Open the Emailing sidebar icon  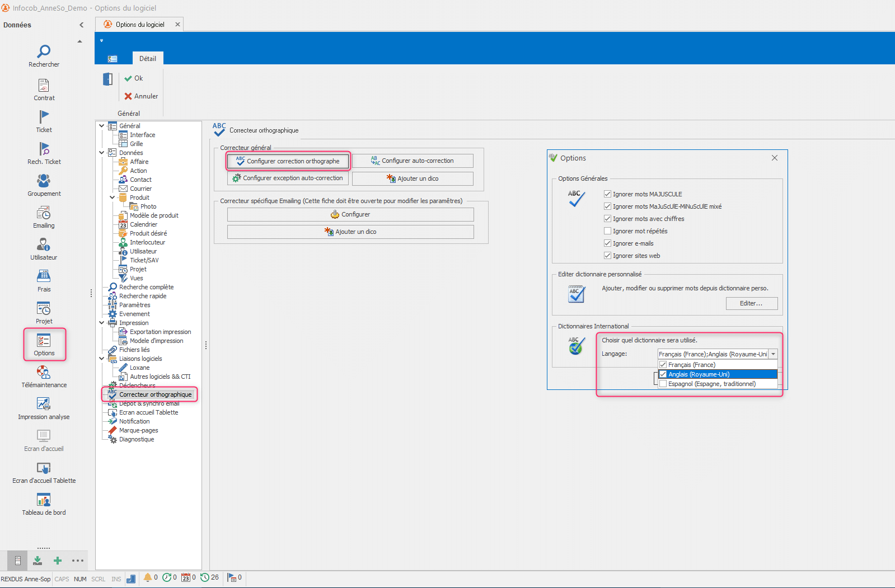pos(44,213)
